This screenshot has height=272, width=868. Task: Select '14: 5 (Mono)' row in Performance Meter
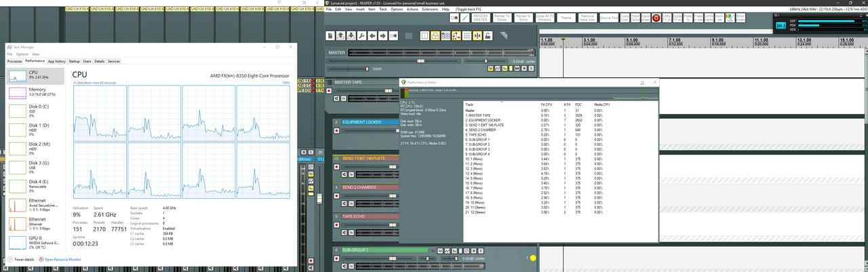(560, 178)
